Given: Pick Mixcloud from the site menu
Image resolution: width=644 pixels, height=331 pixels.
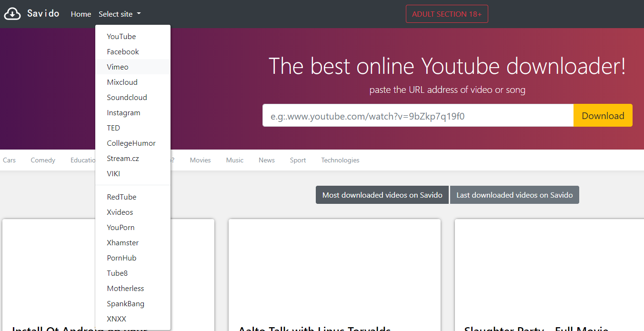Looking at the screenshot, I should (x=133, y=82).
